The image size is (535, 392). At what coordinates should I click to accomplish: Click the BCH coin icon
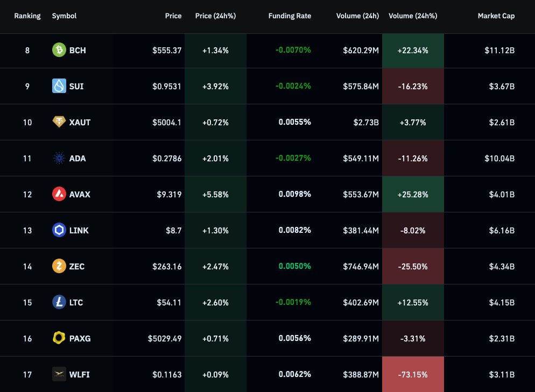(x=59, y=50)
